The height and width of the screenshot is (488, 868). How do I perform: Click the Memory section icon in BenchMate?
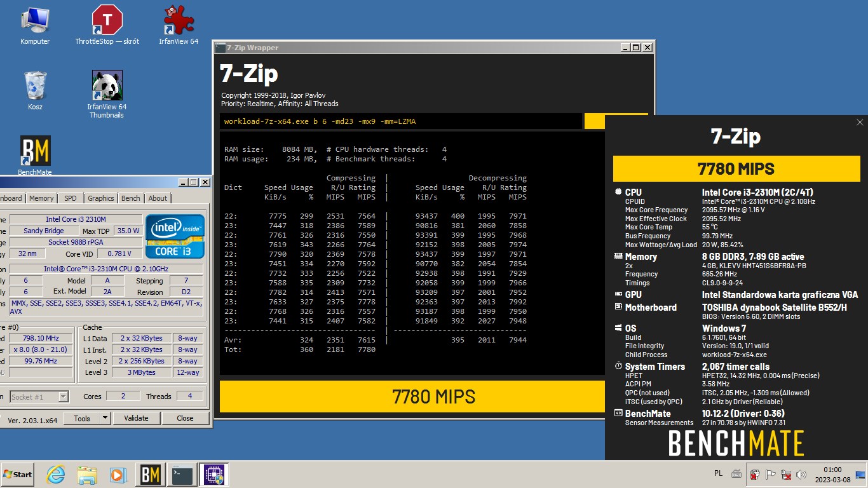pos(619,257)
